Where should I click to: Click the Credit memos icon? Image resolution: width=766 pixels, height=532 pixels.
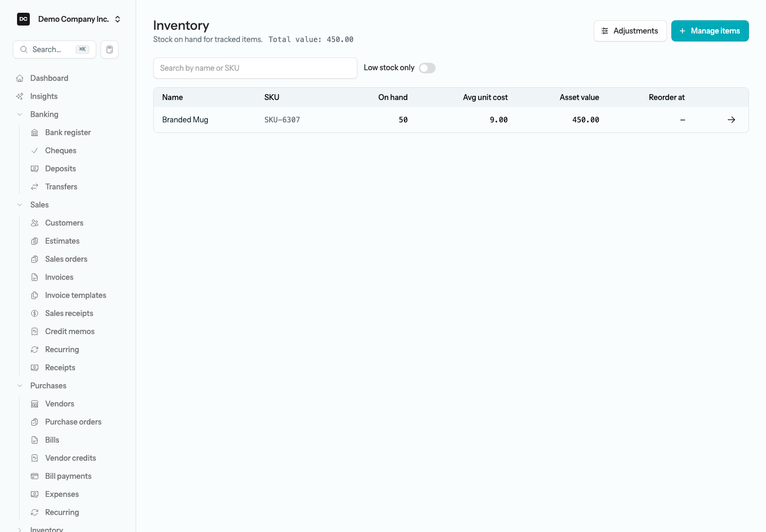(35, 331)
